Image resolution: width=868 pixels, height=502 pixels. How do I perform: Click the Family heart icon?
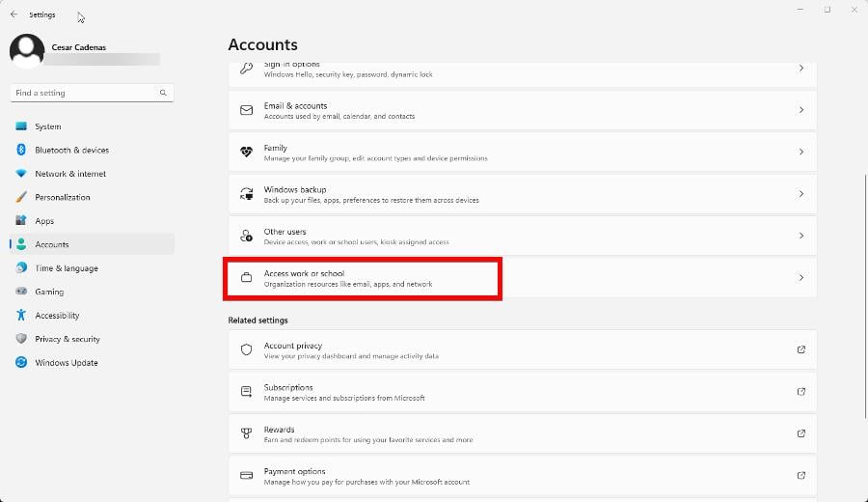coord(246,152)
